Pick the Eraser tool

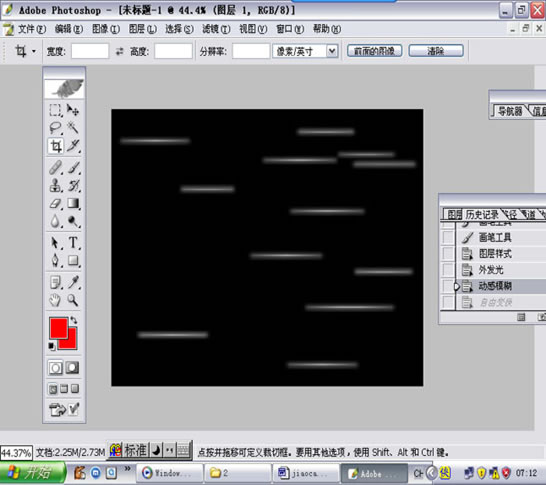point(55,204)
